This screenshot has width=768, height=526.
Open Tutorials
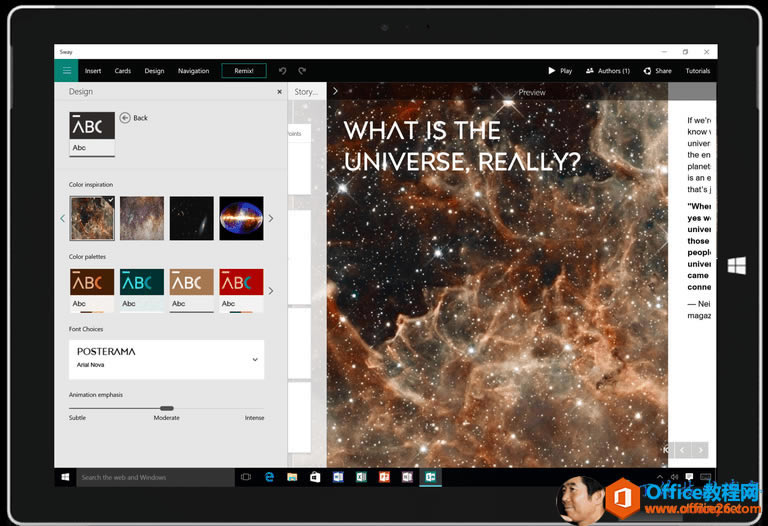697,71
